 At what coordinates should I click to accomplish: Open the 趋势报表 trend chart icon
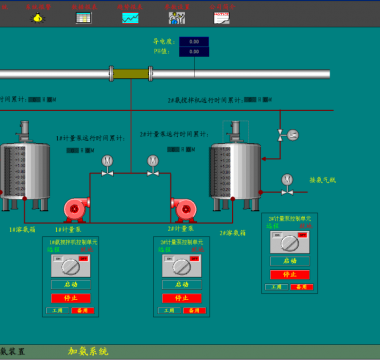tap(130, 18)
